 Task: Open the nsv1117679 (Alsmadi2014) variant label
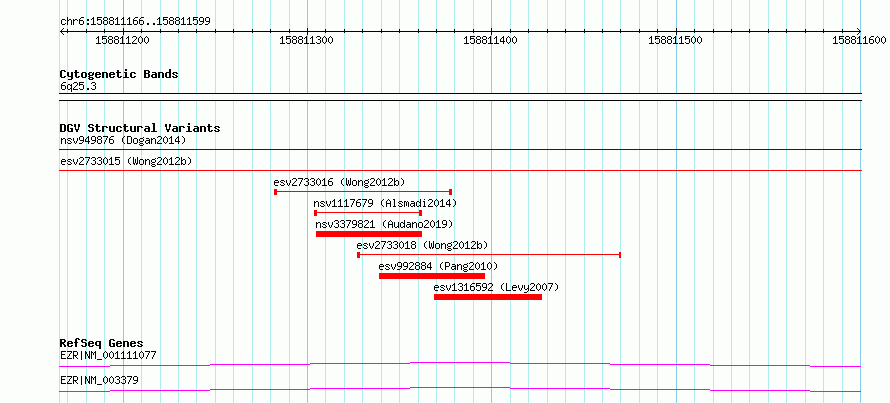385,203
